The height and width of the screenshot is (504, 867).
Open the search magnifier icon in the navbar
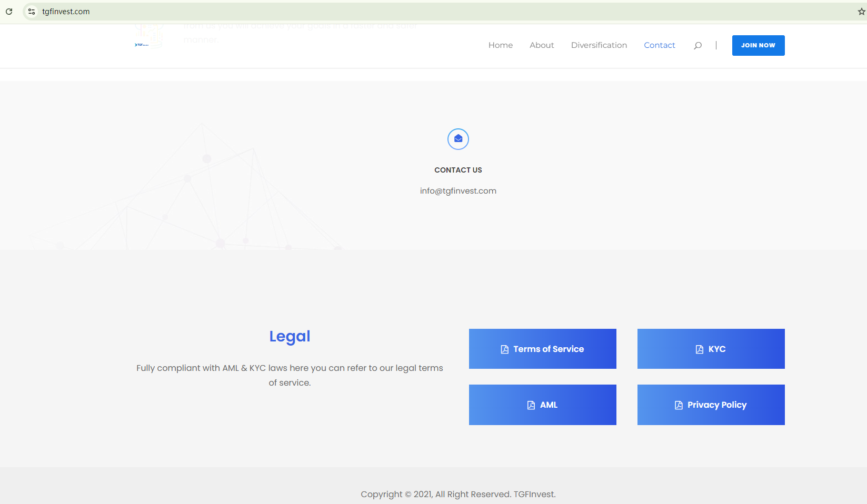point(697,46)
